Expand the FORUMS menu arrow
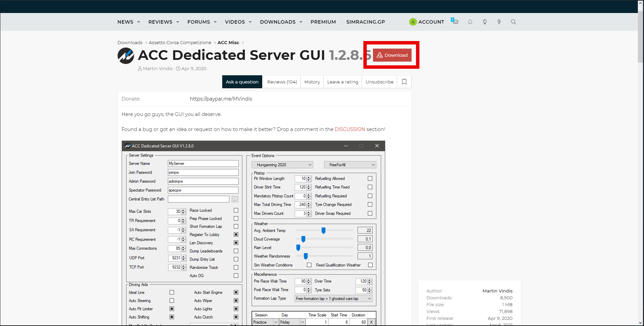Screen dimensions: 644x326 tap(215, 22)
